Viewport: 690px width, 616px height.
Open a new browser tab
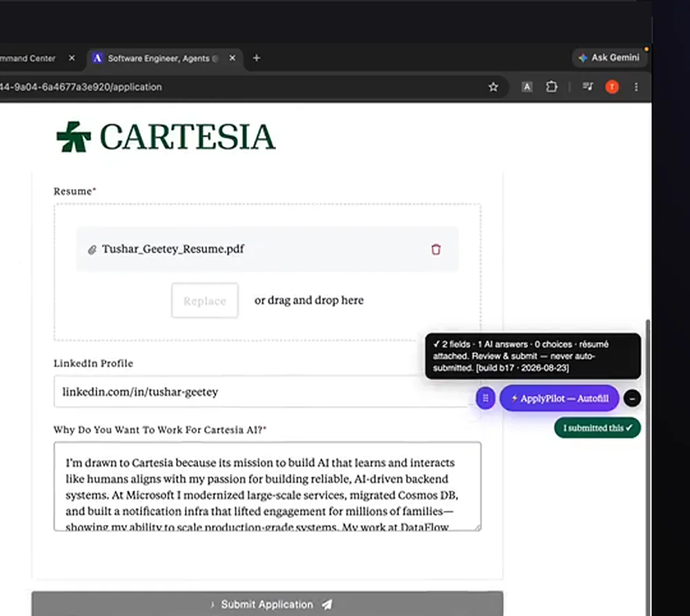pos(257,58)
